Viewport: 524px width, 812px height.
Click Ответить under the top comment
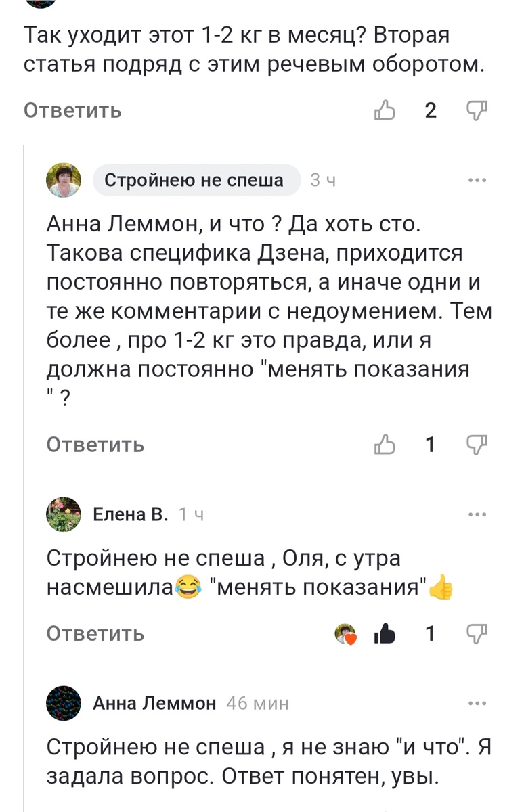coord(72,110)
